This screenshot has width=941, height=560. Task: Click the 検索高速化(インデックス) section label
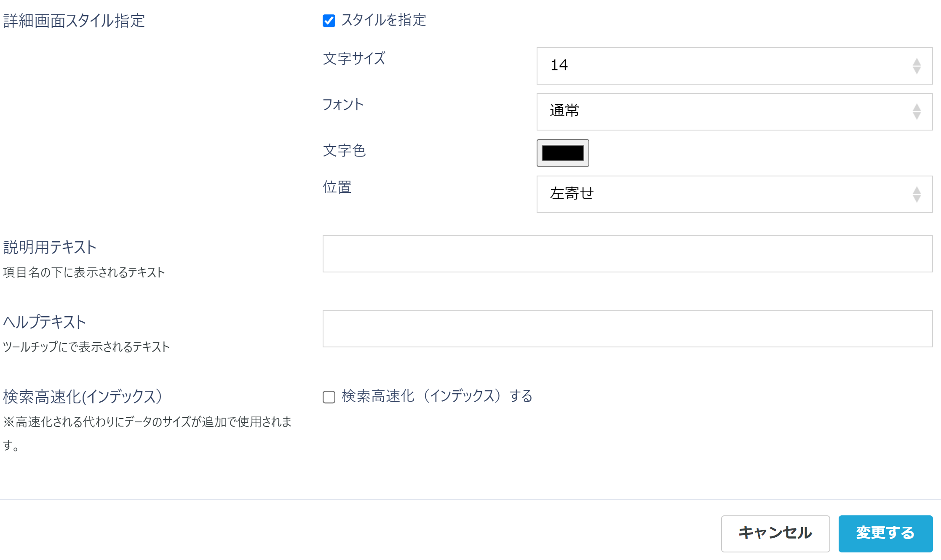click(83, 396)
